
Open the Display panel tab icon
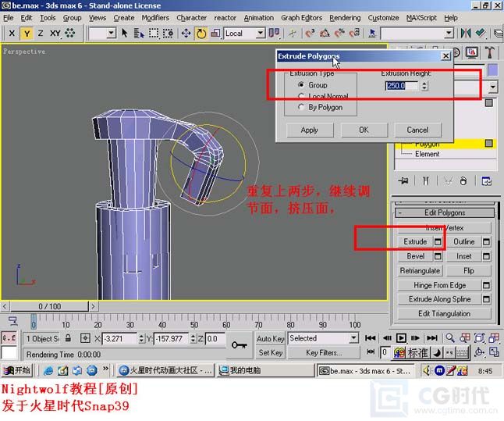coord(471,52)
